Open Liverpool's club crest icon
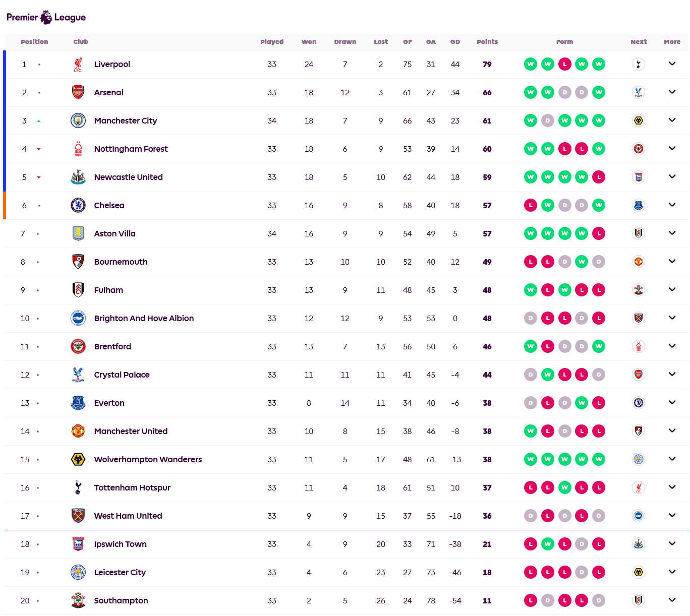 click(x=78, y=64)
